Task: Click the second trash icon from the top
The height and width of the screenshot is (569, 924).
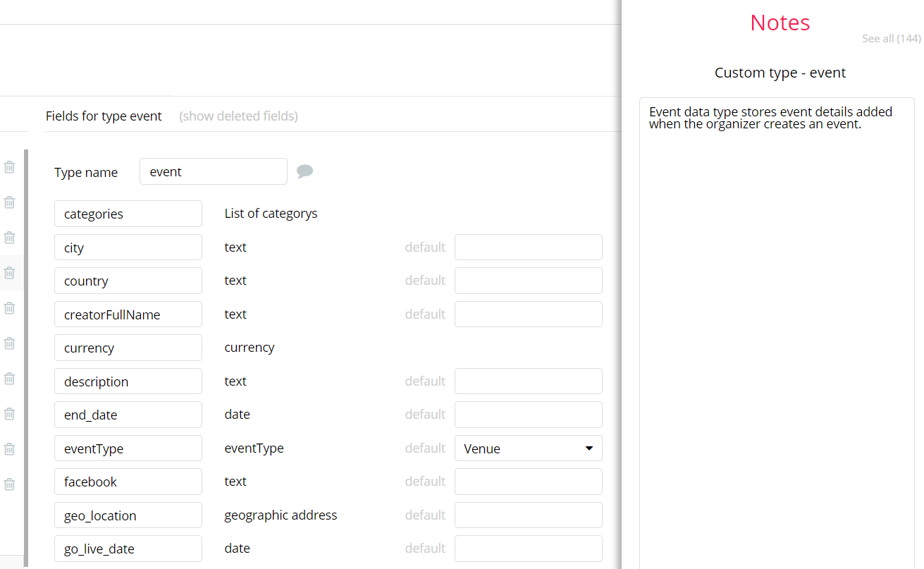Action: 9,202
